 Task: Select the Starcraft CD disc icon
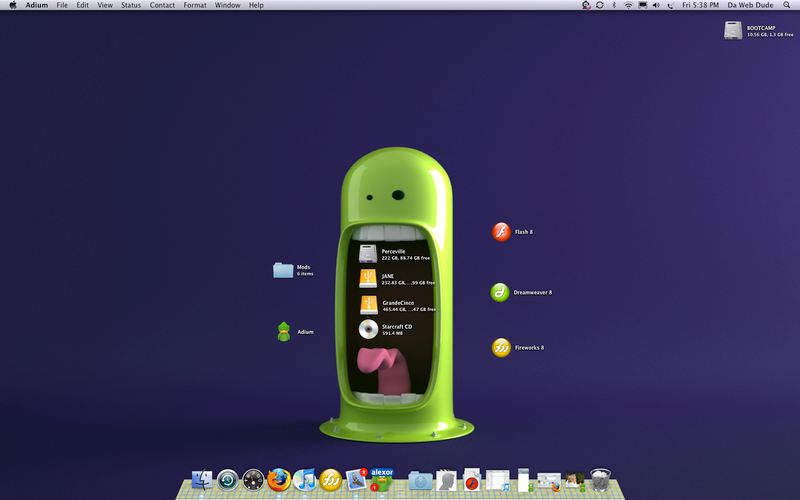coord(368,329)
